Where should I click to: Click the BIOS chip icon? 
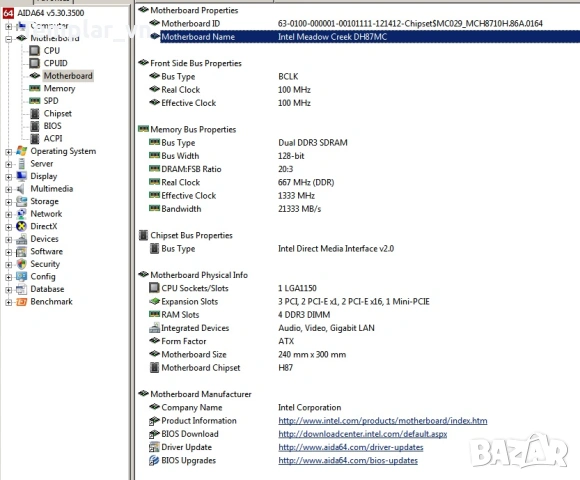[x=35, y=126]
